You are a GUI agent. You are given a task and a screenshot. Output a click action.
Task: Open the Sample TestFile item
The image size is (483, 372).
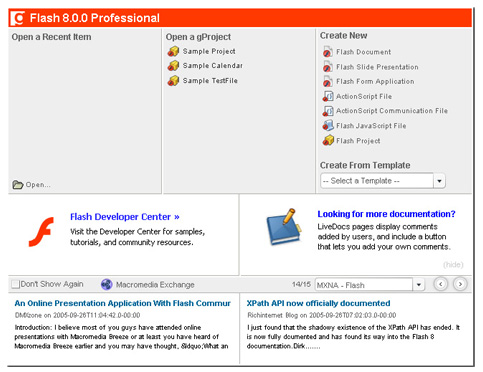(210, 81)
